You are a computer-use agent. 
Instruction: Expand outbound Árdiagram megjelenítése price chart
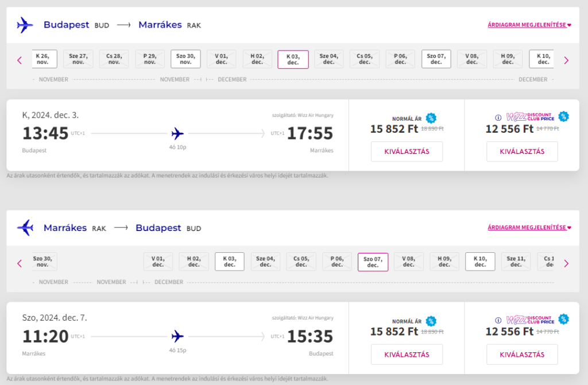pos(529,25)
